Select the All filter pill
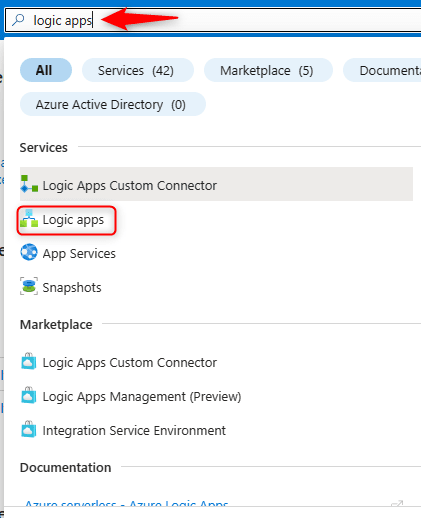 (x=46, y=70)
